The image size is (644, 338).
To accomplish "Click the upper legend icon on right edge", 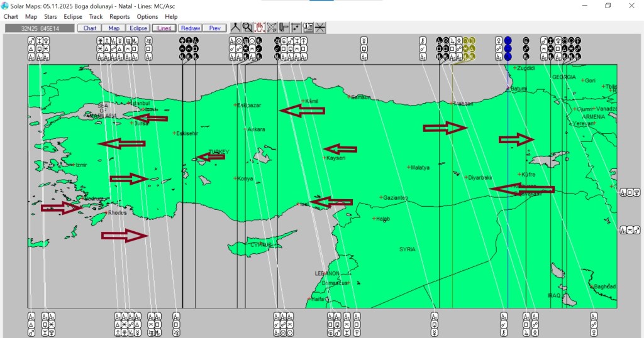I will (627, 192).
